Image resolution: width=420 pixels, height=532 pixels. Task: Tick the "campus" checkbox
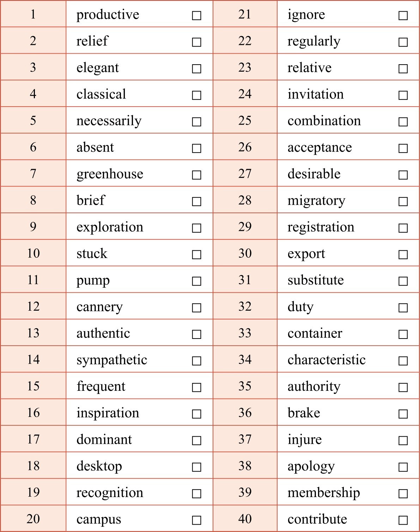pos(196,520)
